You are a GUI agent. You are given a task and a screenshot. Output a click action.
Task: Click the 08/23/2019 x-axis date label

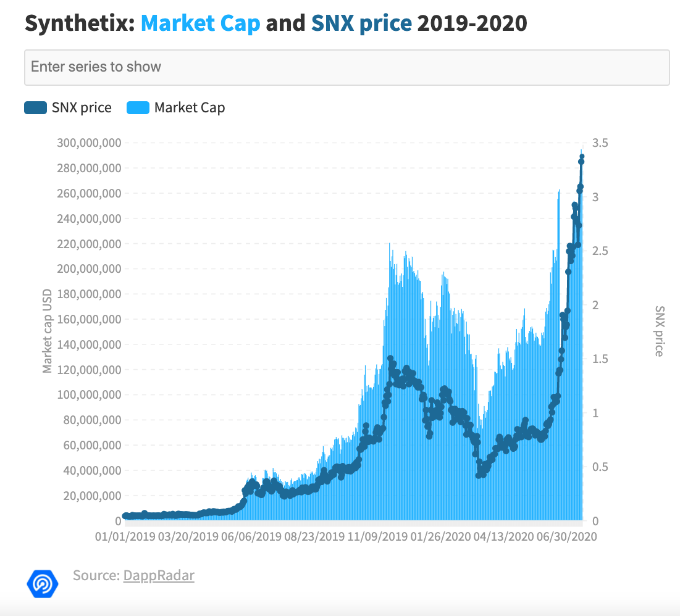314,536
